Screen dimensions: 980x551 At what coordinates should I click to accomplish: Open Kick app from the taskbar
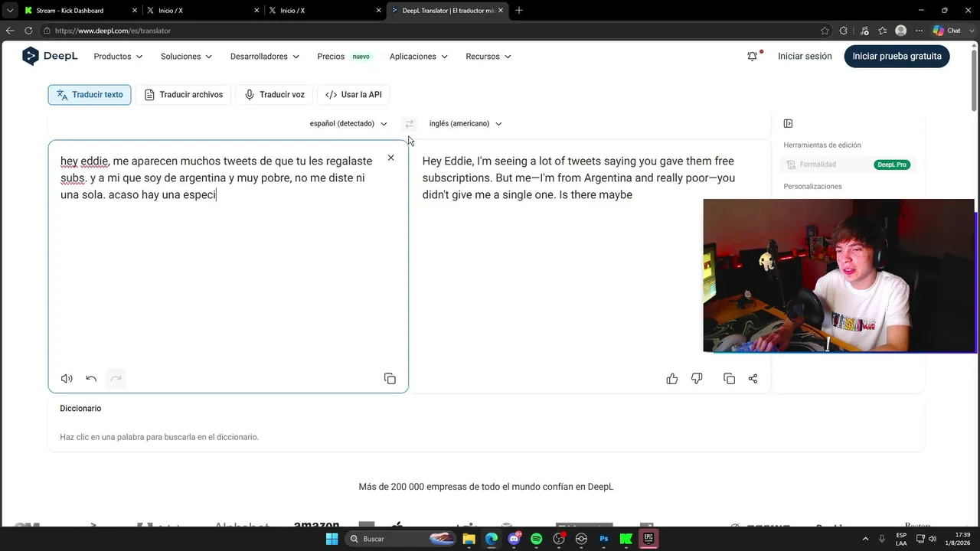[626, 539]
